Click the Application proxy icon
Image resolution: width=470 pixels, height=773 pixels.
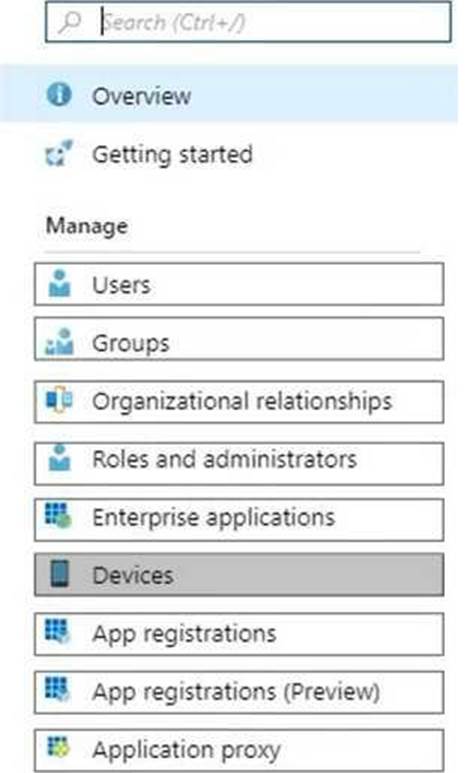point(58,747)
